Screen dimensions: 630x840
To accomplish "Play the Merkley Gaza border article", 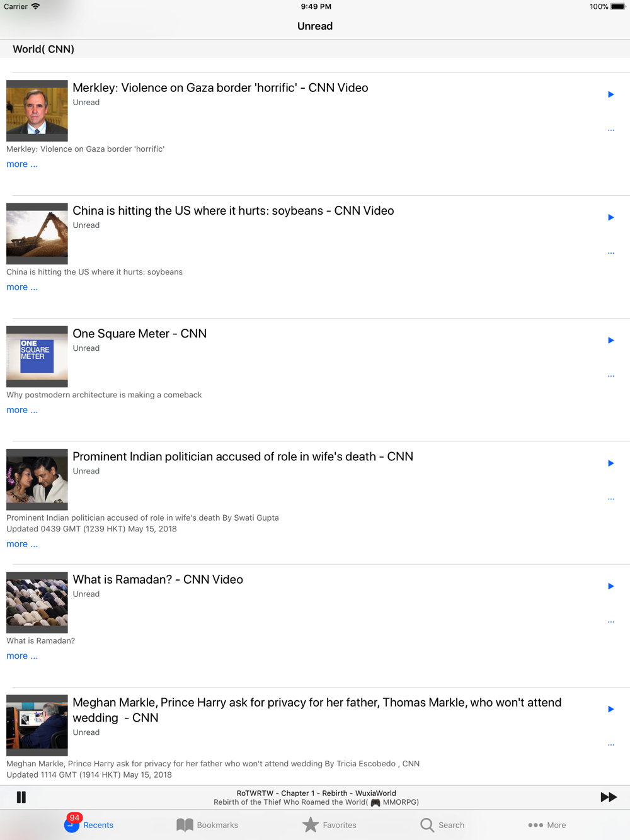I will pos(610,94).
